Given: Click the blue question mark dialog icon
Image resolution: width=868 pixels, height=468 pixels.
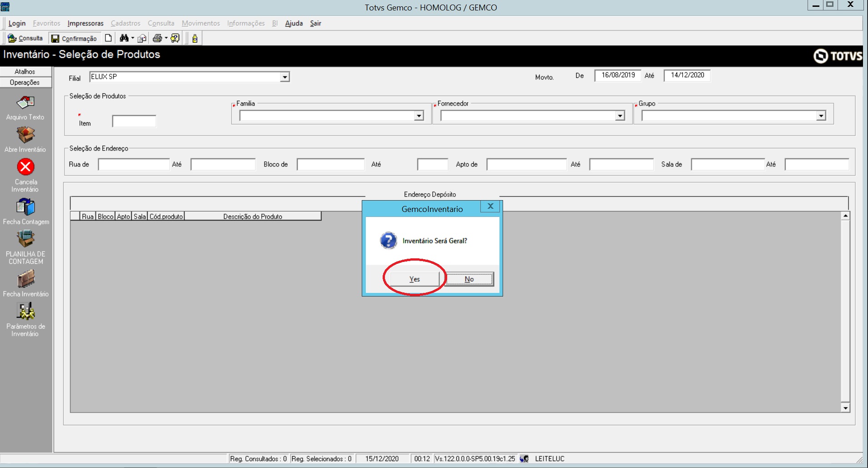Looking at the screenshot, I should click(x=389, y=241).
